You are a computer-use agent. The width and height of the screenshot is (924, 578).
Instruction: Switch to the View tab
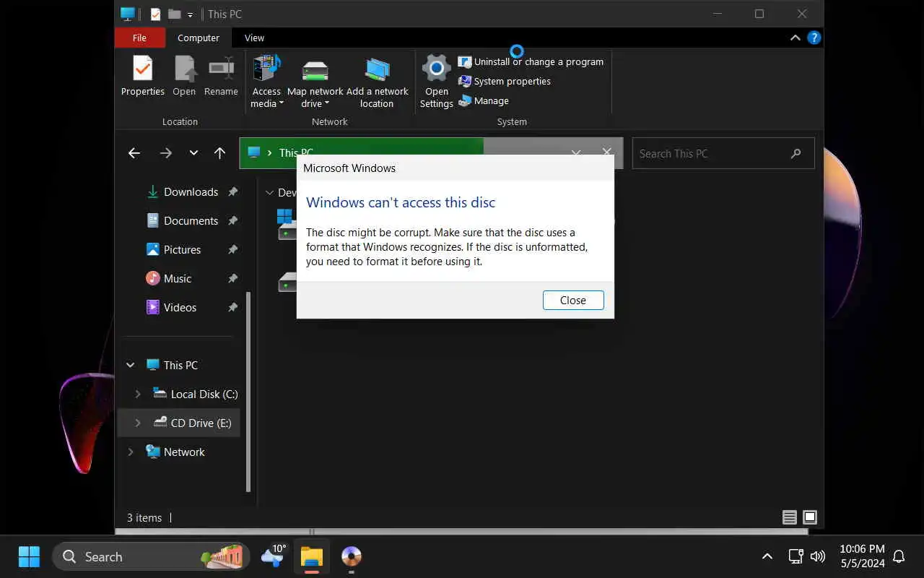click(x=254, y=38)
